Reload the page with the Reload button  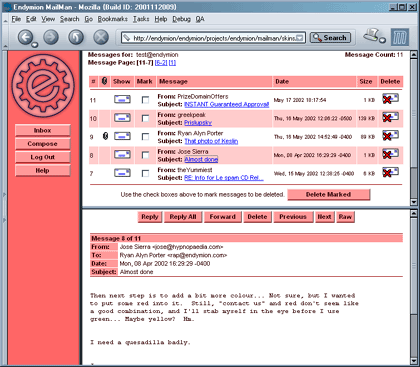[x=76, y=37]
